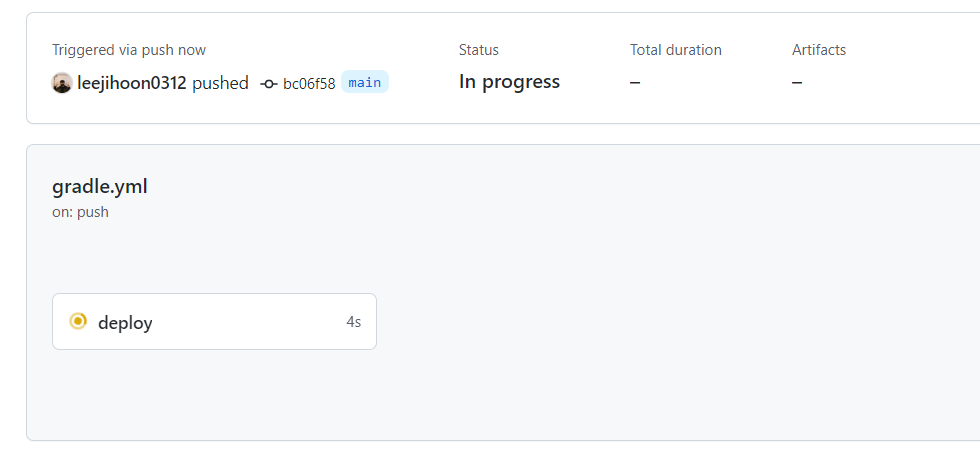Screen dimensions: 980x460
Task: Click the 4s duration on deploy job
Action: pyautogui.click(x=353, y=322)
